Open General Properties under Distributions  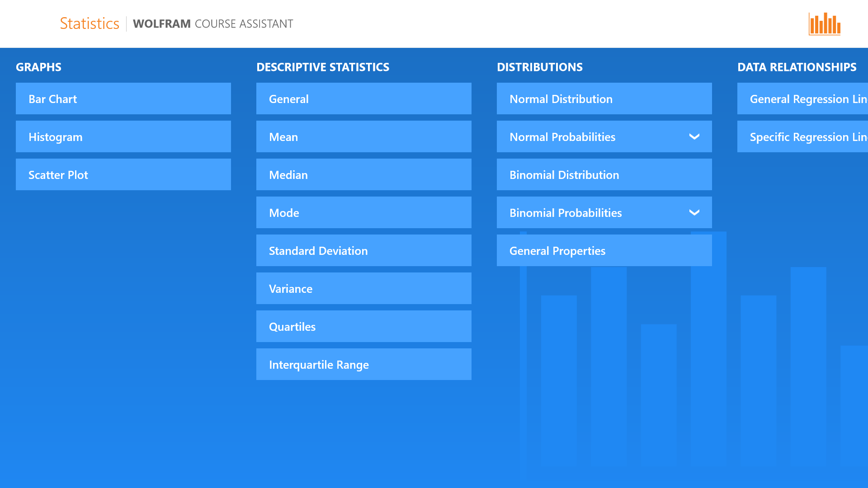pyautogui.click(x=604, y=250)
